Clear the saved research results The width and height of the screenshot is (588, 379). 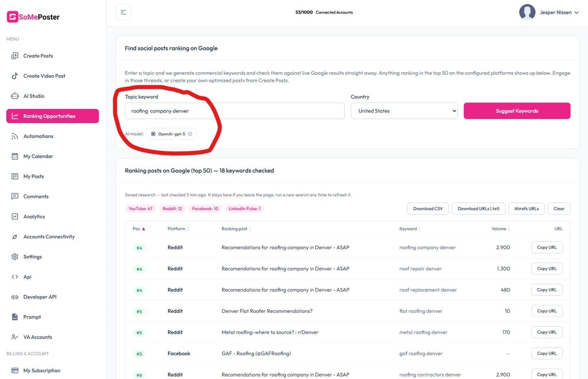(x=559, y=209)
